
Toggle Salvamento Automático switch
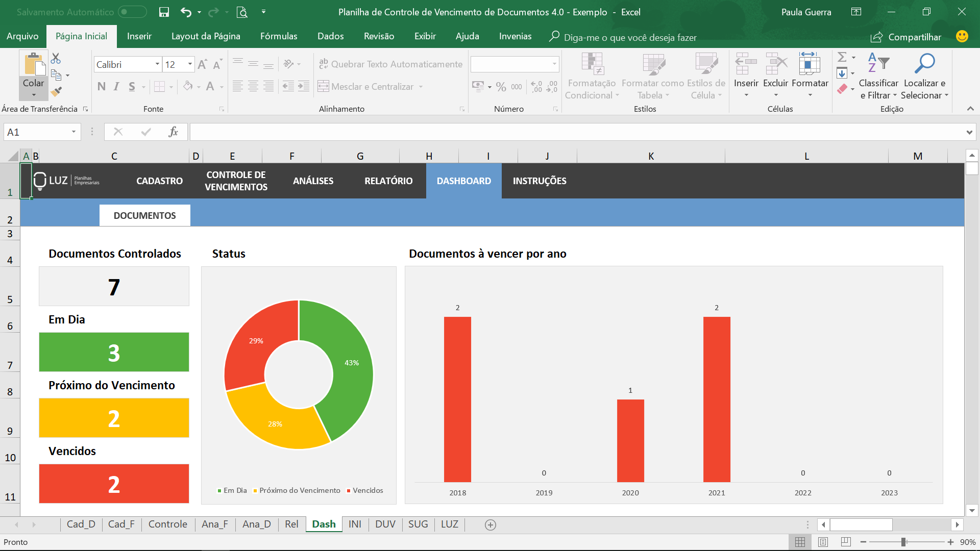pos(132,12)
